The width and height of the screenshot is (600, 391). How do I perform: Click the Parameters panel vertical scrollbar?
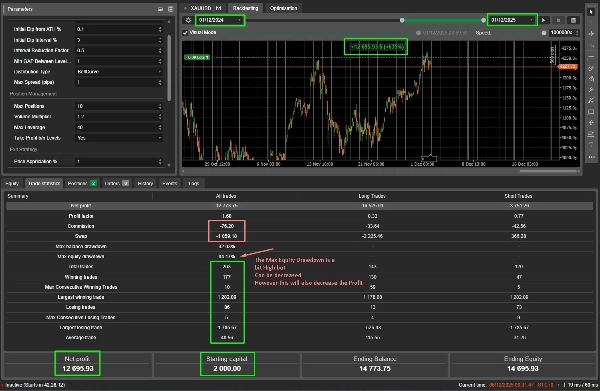169,68
